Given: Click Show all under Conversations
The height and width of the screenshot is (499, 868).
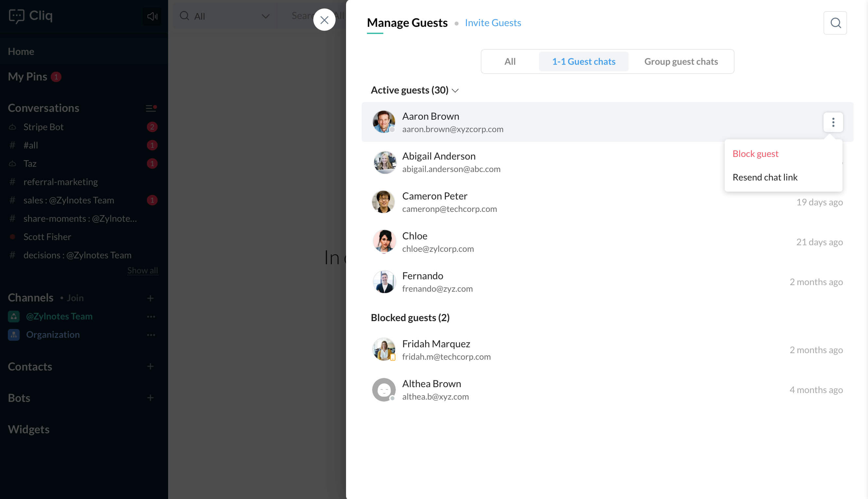Looking at the screenshot, I should click(143, 270).
